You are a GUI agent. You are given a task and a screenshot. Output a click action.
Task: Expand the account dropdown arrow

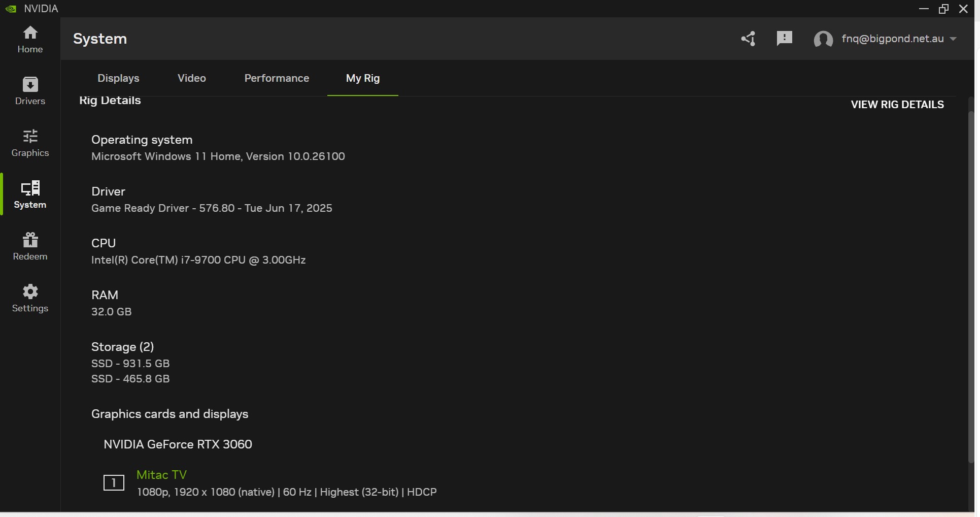click(x=953, y=39)
